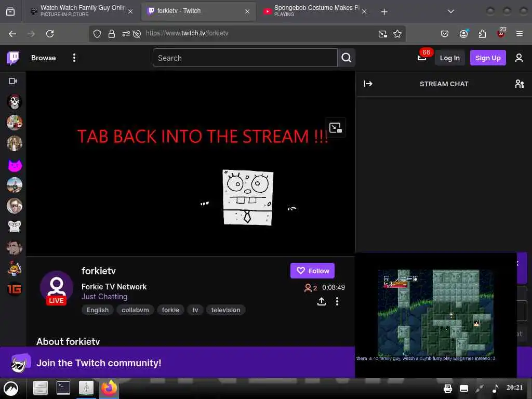This screenshot has width=532, height=399.
Task: Click the share stream upload icon
Action: click(322, 301)
